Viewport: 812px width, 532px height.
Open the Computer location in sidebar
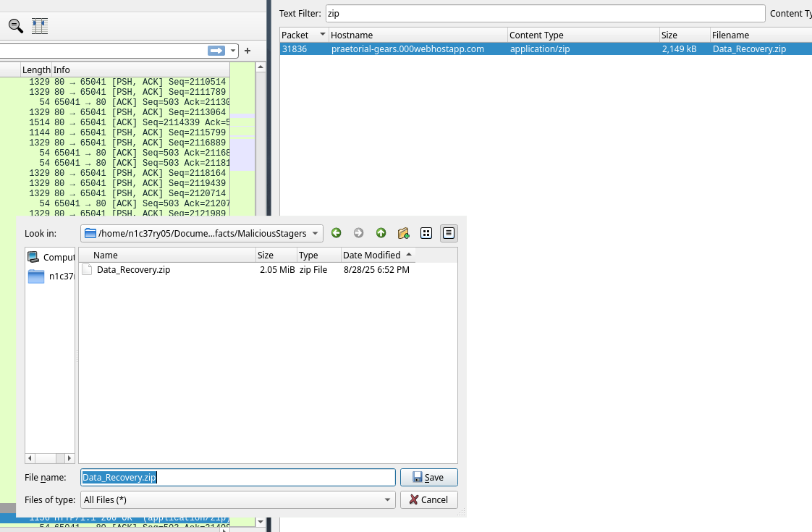51,257
